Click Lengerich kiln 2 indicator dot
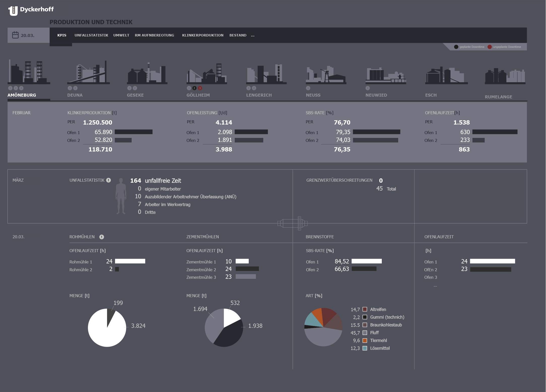Viewport: 546px width, 392px height. coord(254,88)
